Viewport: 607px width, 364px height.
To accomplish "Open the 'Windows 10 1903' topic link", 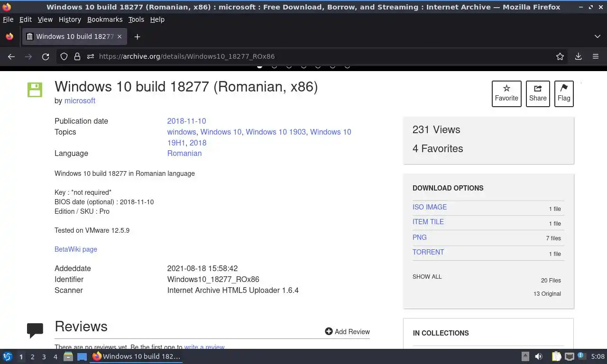I will [276, 132].
